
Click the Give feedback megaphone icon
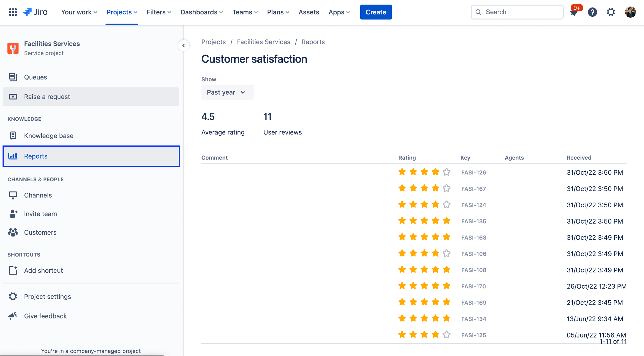click(x=13, y=316)
